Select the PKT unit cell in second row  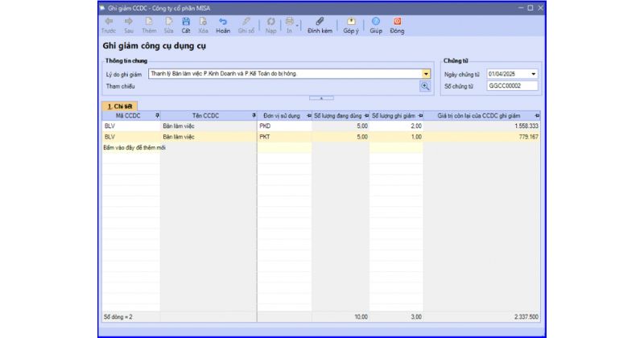tap(283, 137)
